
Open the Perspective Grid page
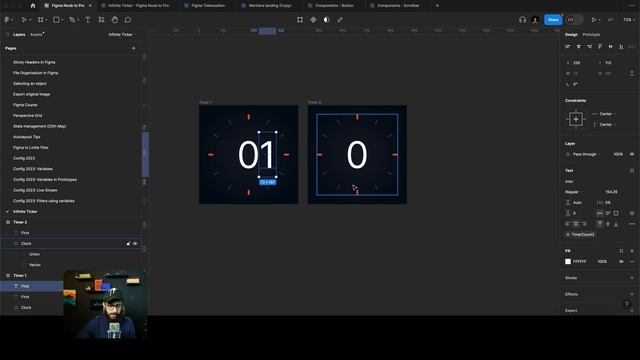click(x=27, y=116)
